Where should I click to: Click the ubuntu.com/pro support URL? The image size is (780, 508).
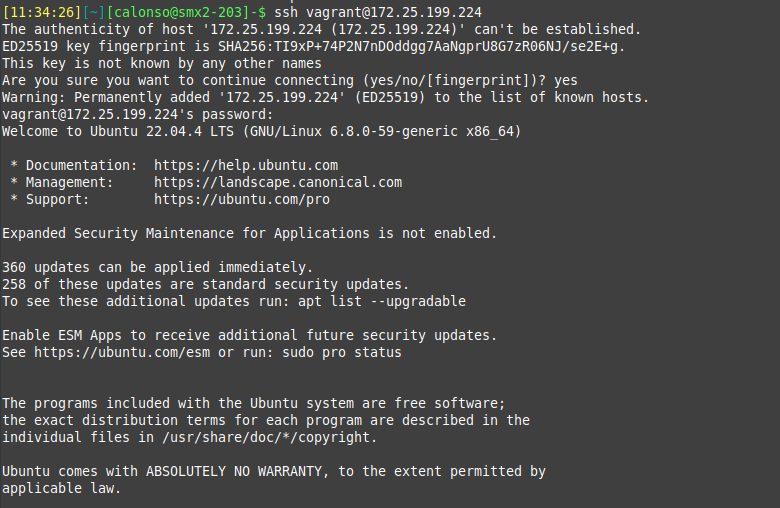(x=242, y=199)
